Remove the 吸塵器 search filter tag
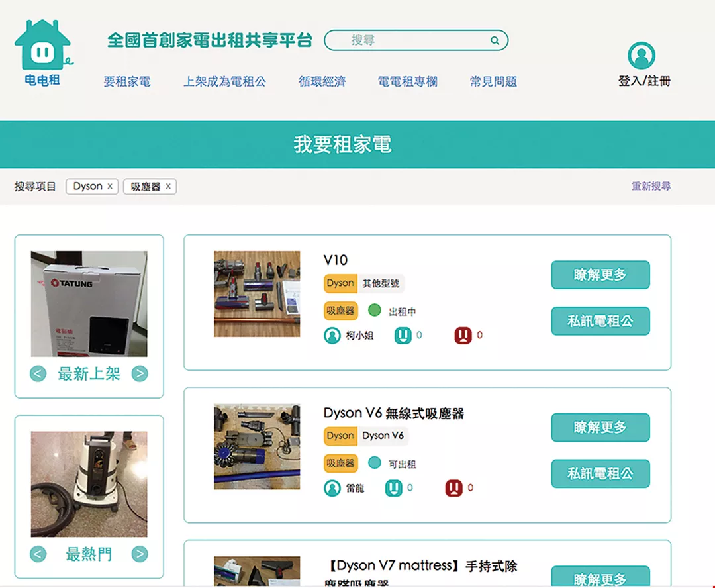Screen dimensions: 715x588 click(168, 187)
